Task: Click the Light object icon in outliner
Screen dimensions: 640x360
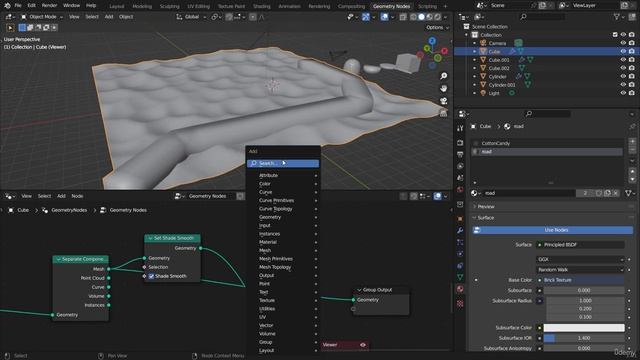Action: [483, 93]
